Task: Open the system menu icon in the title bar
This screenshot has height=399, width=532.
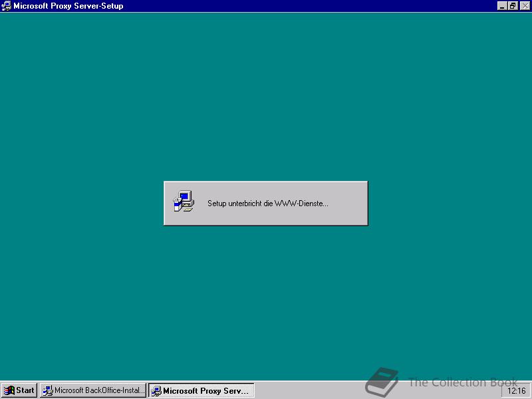Action: pos(7,6)
